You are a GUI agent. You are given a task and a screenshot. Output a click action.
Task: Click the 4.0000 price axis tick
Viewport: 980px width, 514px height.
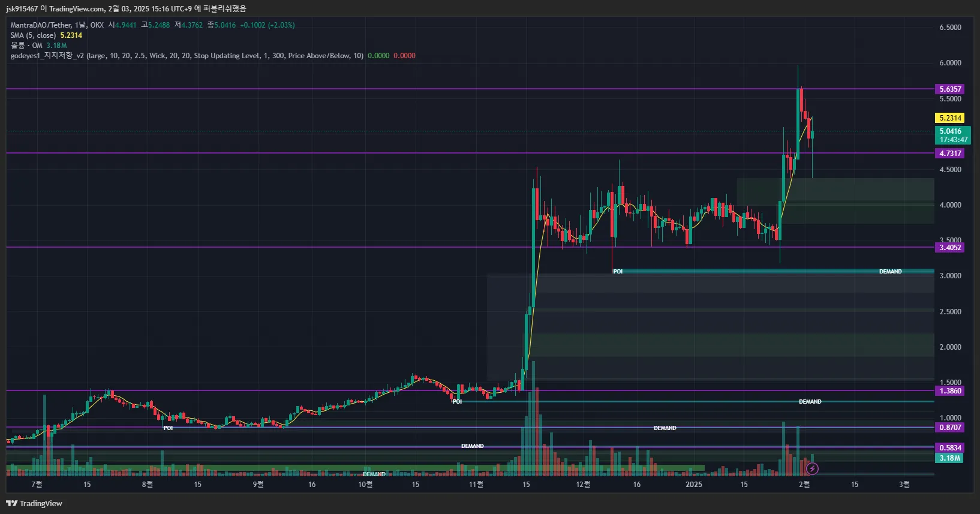point(950,205)
